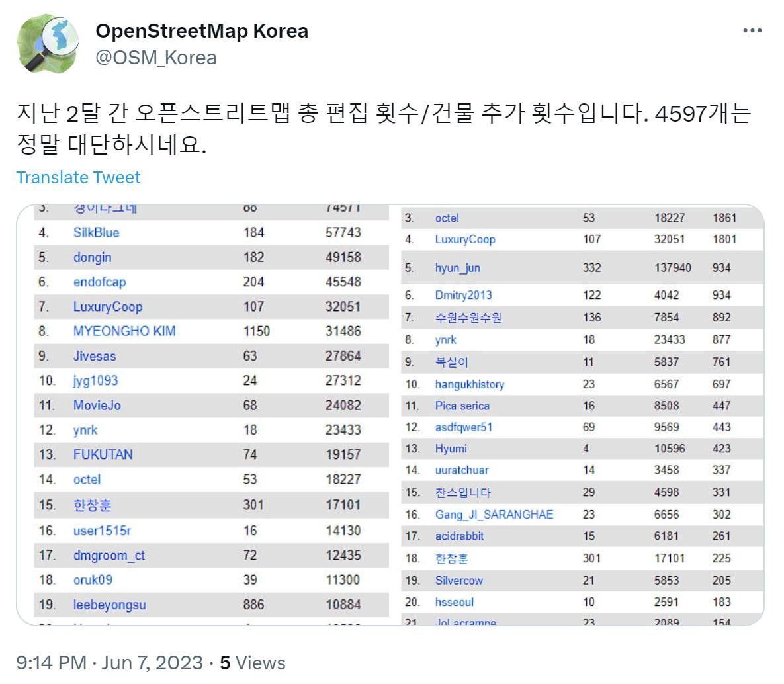The width and height of the screenshot is (784, 684).
Task: Click the jyg1093 username
Action: point(95,380)
